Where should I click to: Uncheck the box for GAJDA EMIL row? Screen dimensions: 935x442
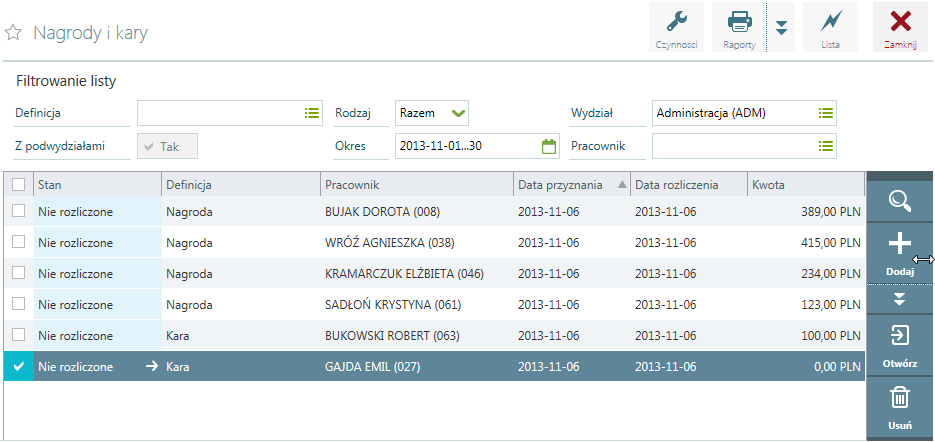pyautogui.click(x=18, y=366)
